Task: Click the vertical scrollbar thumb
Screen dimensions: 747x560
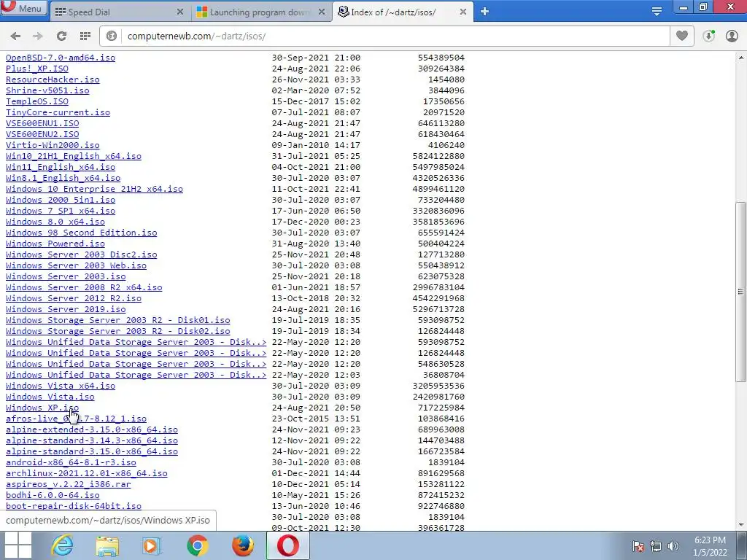Action: click(741, 292)
